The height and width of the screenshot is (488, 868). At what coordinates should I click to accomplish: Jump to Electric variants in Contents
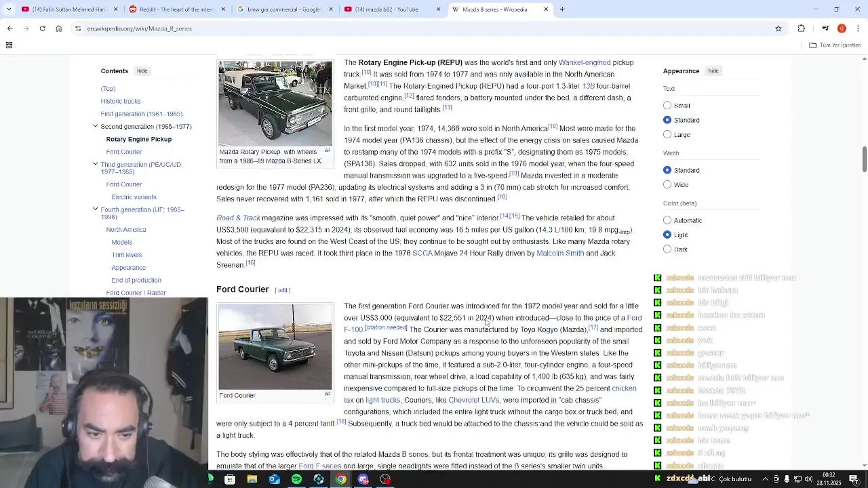coord(134,197)
